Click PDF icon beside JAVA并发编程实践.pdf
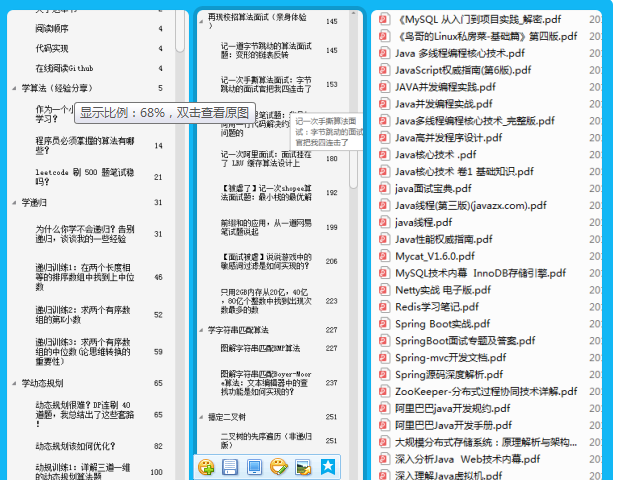The image size is (632, 481). [x=385, y=87]
